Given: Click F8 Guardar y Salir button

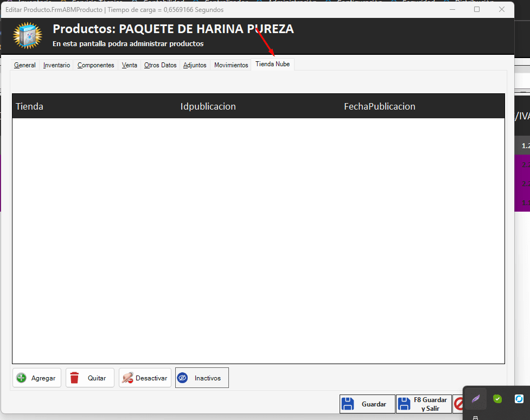Looking at the screenshot, I should [x=424, y=404].
